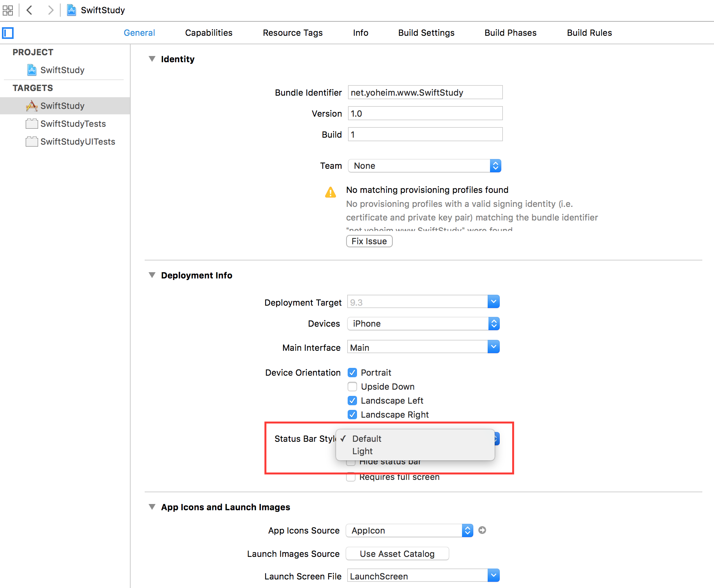Click arrow icon next to AppIcon source
The image size is (714, 588).
pos(482,530)
